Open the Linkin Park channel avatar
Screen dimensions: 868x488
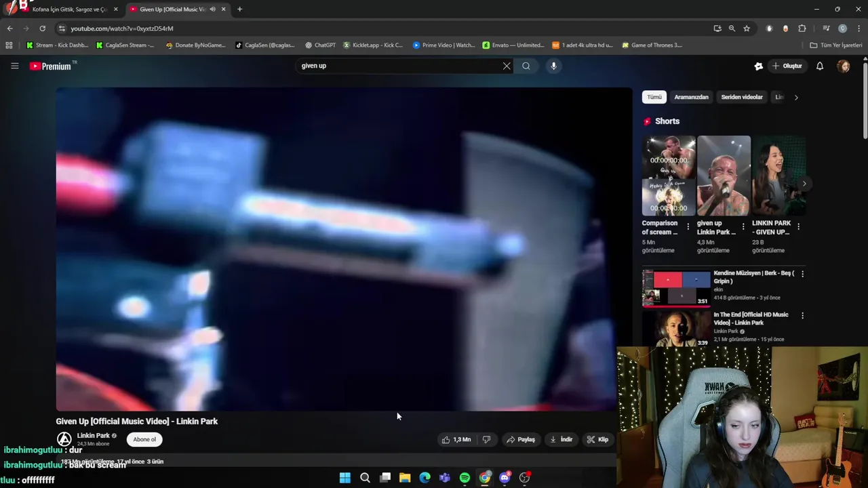click(x=64, y=439)
